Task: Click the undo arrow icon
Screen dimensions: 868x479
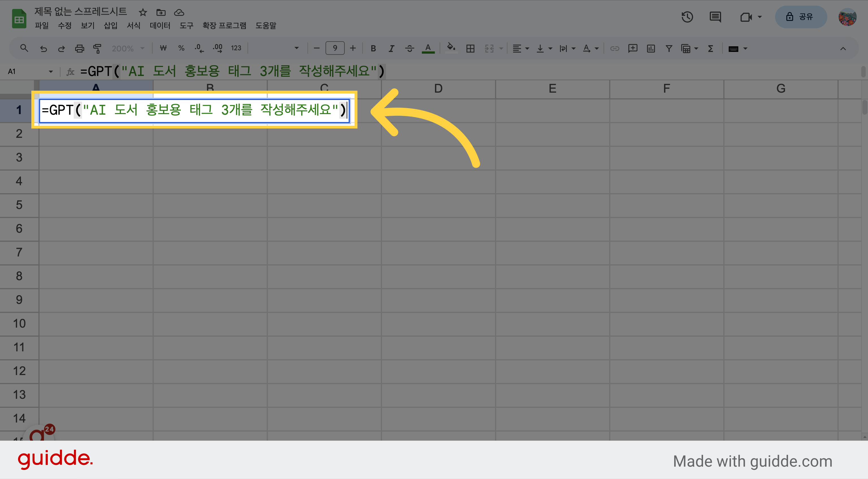Action: (43, 49)
